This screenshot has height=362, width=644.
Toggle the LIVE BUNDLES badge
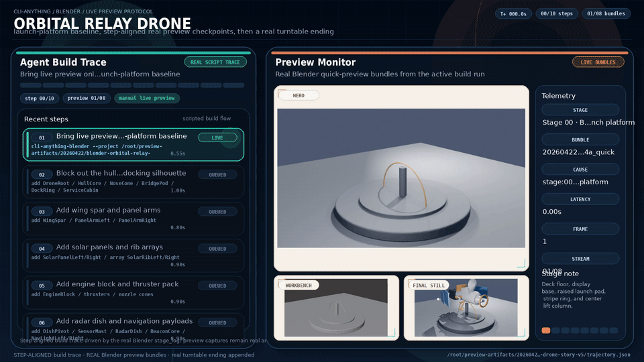[x=598, y=62]
